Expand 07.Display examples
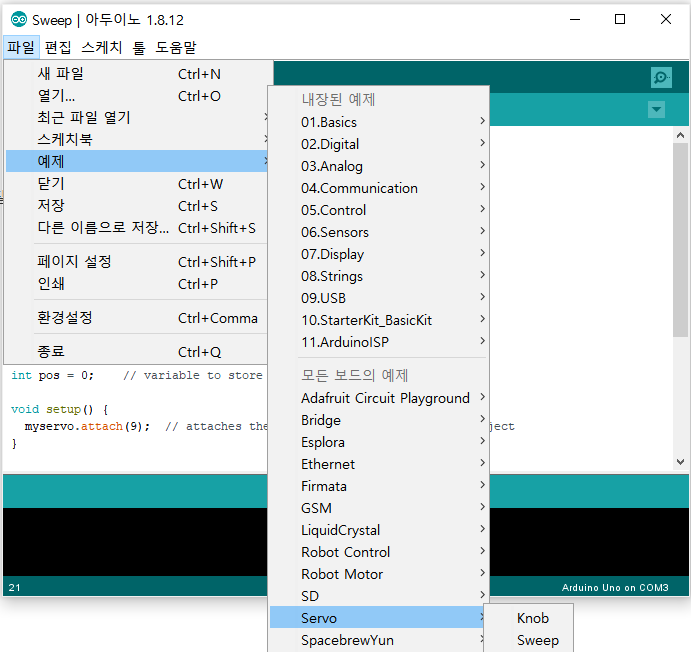This screenshot has height=652, width=691. (x=379, y=254)
